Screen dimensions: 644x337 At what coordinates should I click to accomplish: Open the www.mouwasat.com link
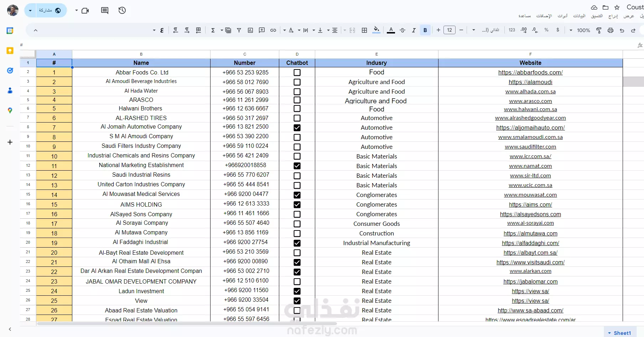[x=530, y=195]
